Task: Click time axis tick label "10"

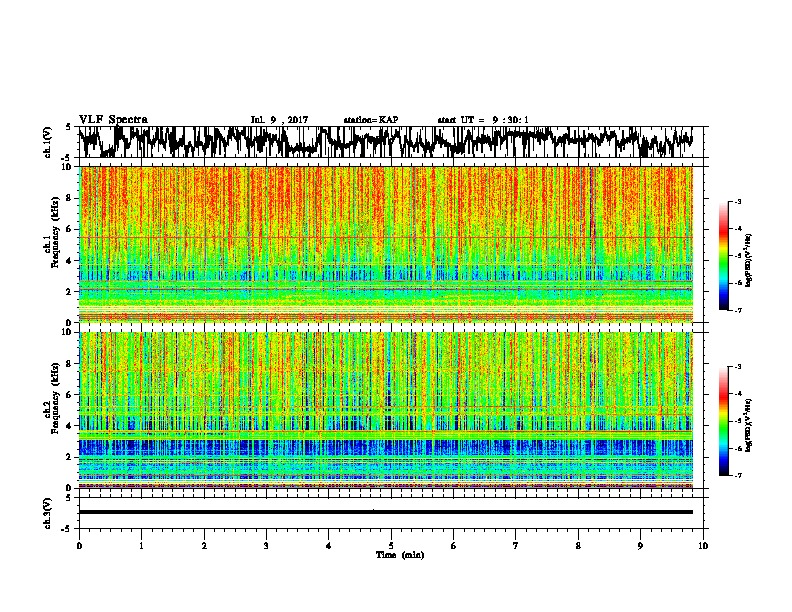Action: pyautogui.click(x=703, y=545)
